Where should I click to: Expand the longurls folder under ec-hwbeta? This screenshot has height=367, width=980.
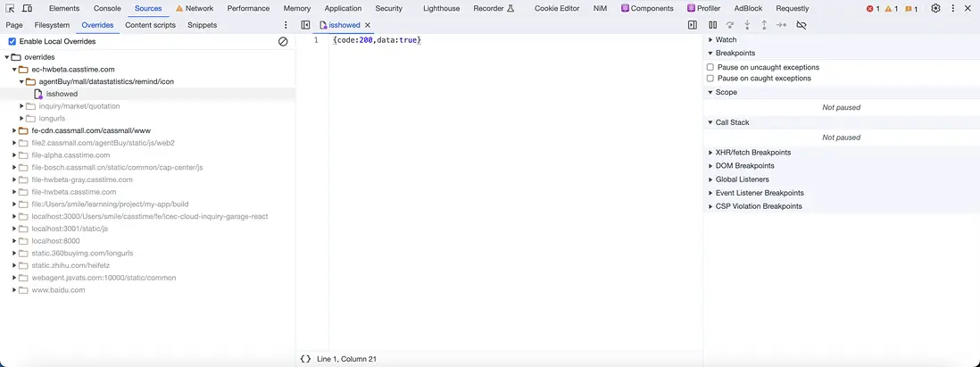click(21, 118)
